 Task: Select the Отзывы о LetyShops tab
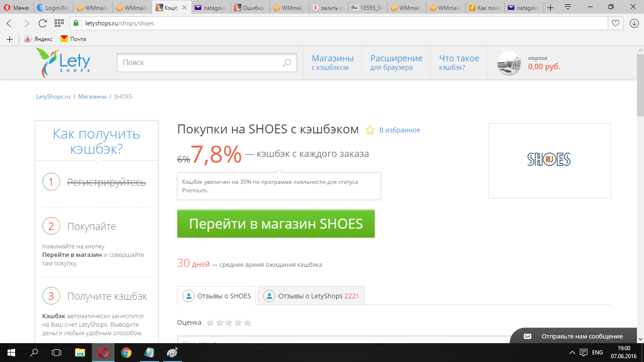[311, 296]
